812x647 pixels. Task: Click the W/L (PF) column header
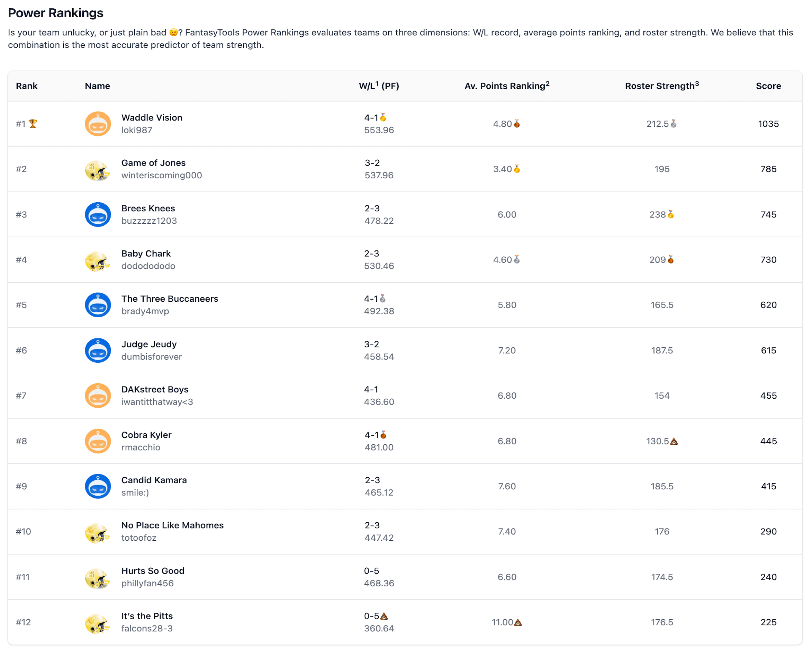point(379,86)
